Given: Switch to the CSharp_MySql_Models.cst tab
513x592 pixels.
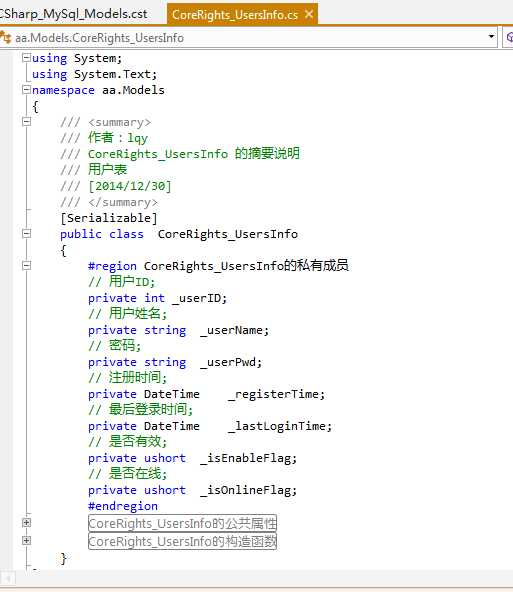Looking at the screenshot, I should click(x=74, y=14).
